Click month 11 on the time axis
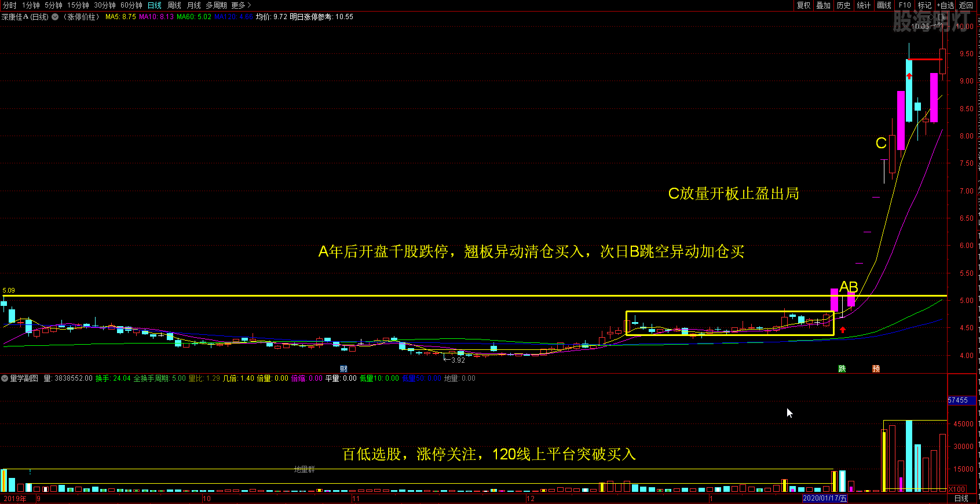This screenshot has height=504, width=980. point(356,498)
